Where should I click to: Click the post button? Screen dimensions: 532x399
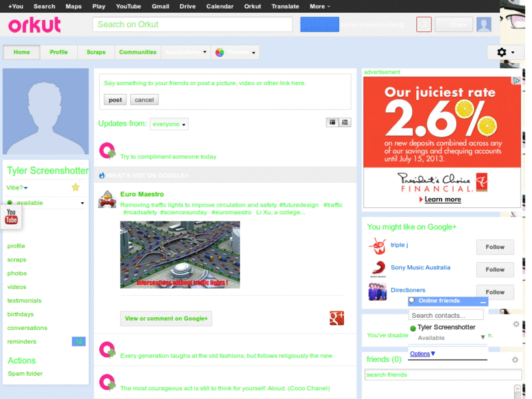coord(115,100)
